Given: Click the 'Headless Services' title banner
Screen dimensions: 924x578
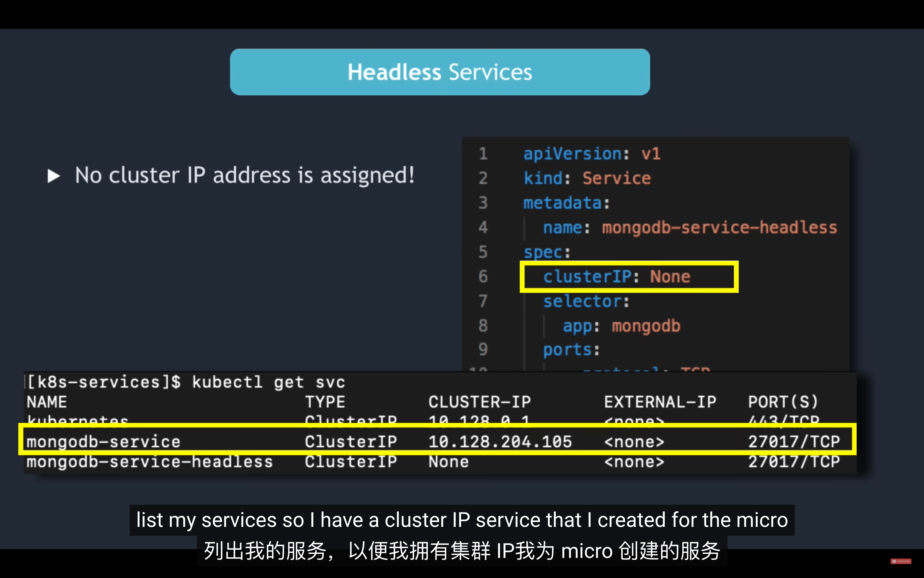Looking at the screenshot, I should (440, 72).
